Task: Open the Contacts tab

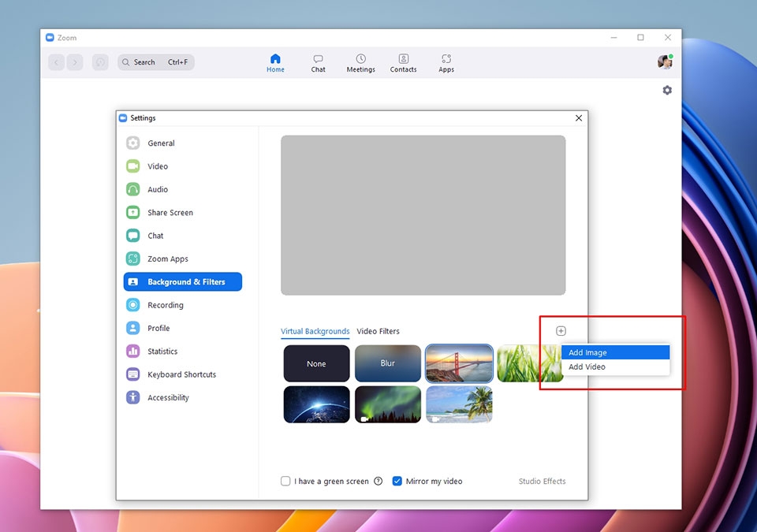Action: coord(403,63)
